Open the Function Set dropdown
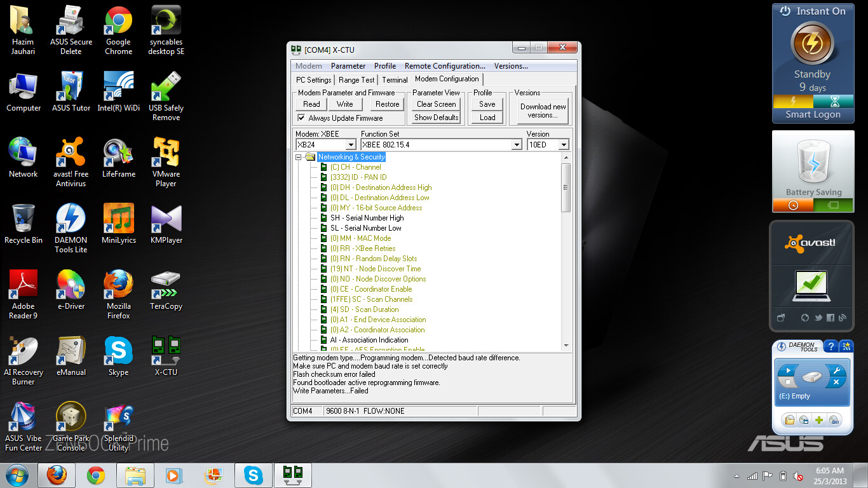The image size is (868, 488). tap(517, 144)
